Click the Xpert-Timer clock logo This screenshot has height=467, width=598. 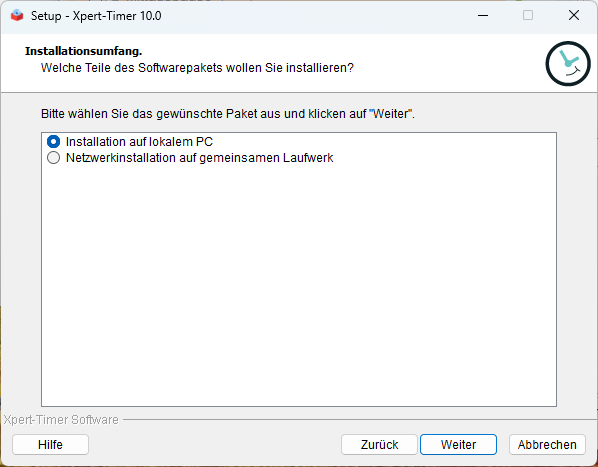(568, 63)
